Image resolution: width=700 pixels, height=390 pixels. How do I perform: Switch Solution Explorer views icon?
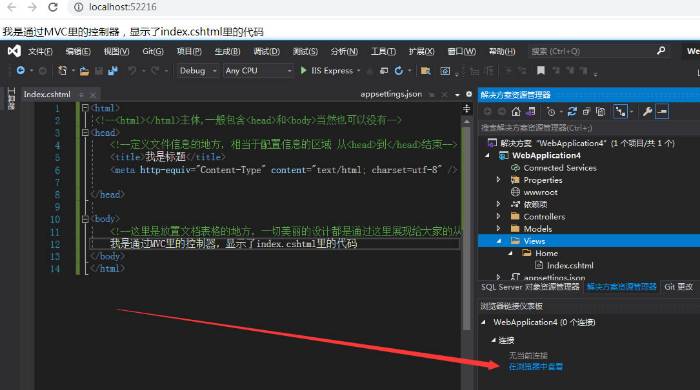530,112
